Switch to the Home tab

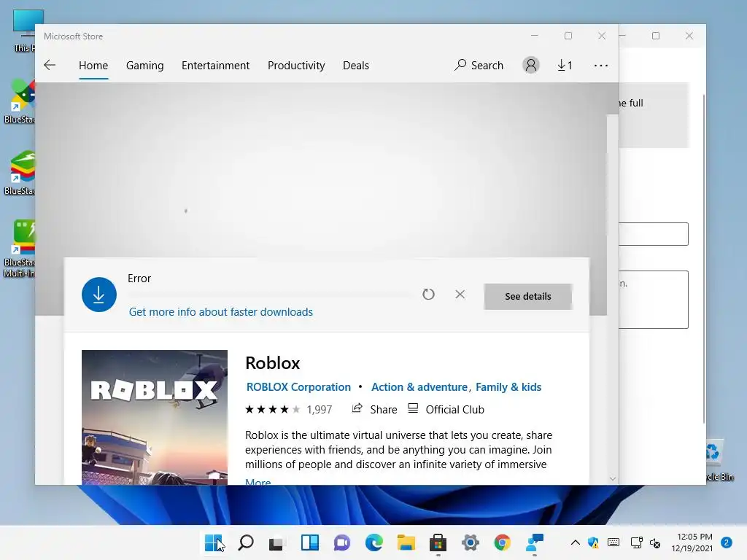coord(93,65)
